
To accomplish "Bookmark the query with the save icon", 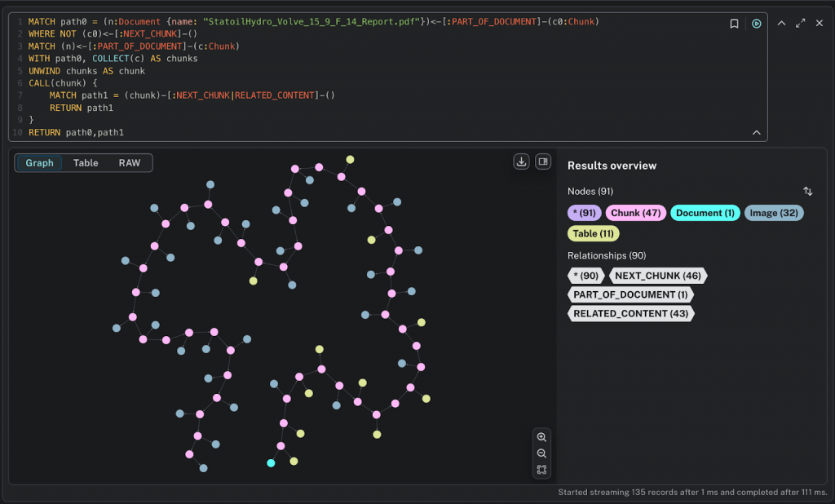I will (x=734, y=24).
